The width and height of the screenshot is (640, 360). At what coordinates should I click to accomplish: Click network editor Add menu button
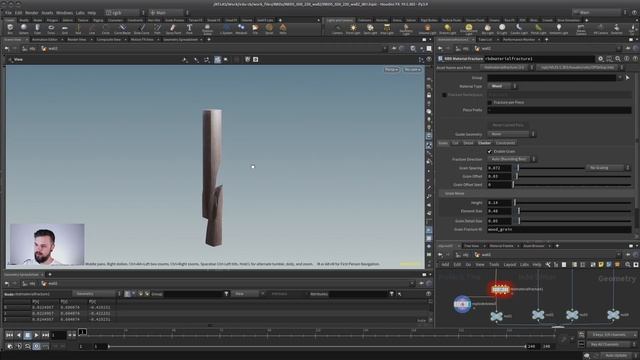pos(445,264)
